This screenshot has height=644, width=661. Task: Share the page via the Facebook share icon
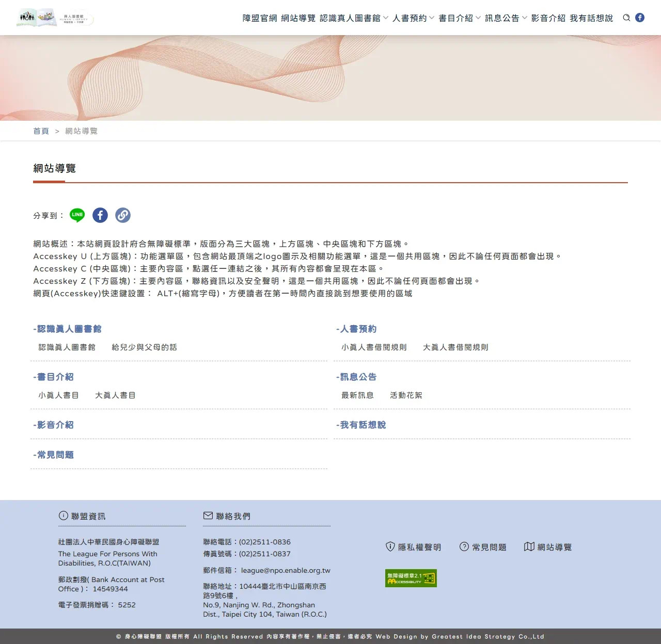click(x=100, y=215)
